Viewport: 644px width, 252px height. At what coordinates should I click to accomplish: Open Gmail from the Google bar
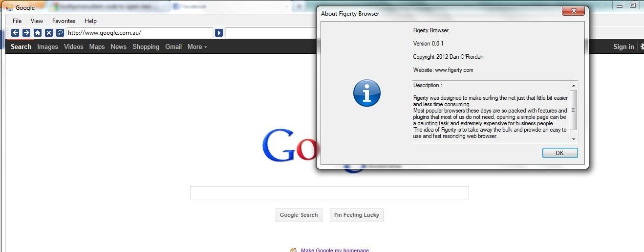(x=173, y=46)
